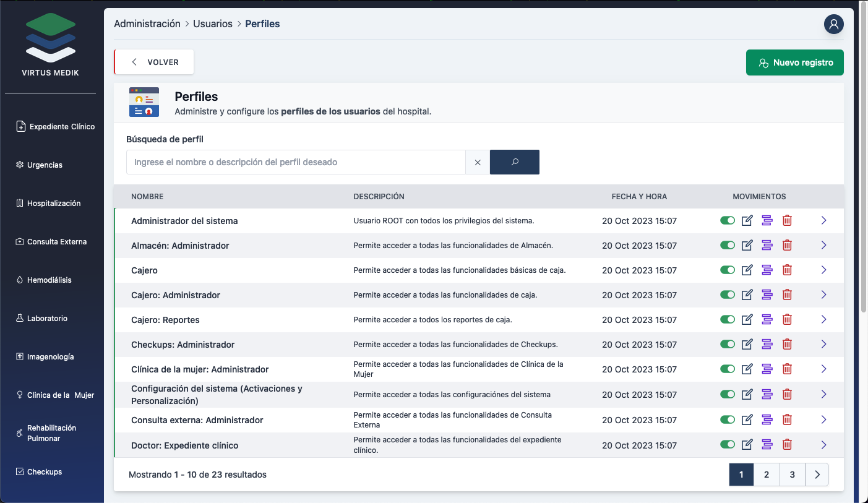Viewport: 868px width, 503px height.
Task: Open permissions list icon for Almacén: Administrador
Action: 767,246
